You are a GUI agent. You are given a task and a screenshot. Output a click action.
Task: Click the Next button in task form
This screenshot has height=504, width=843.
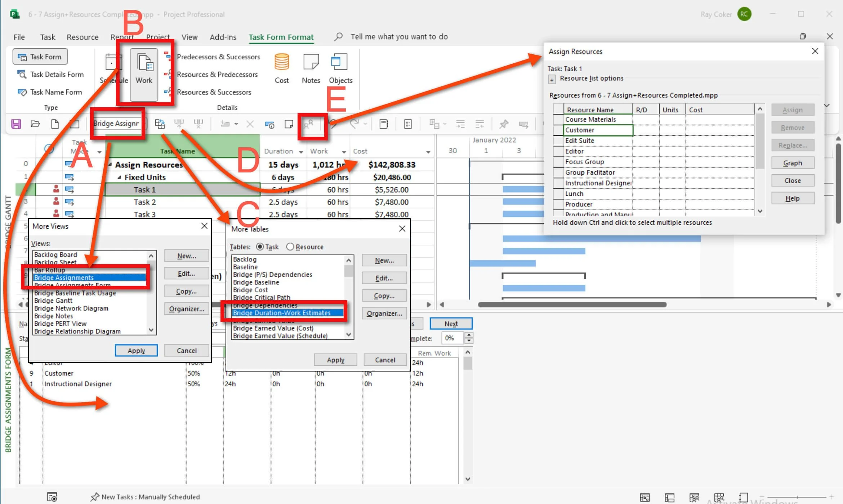coord(451,324)
